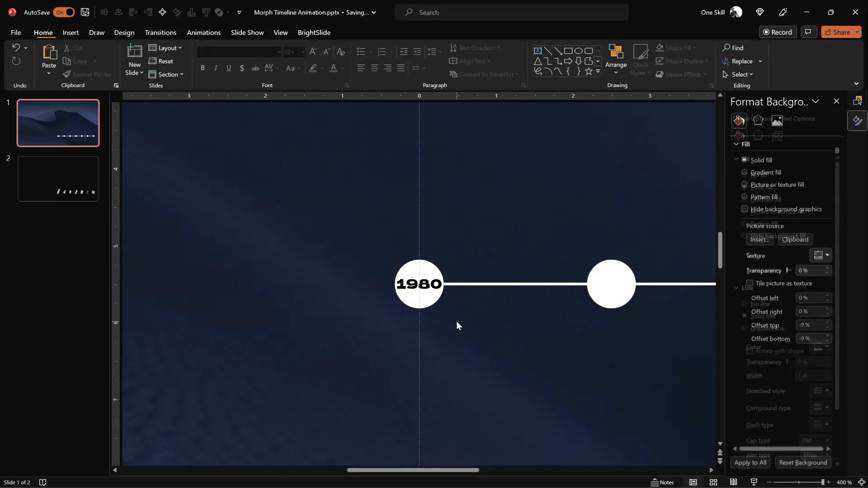Image resolution: width=868 pixels, height=488 pixels.
Task: Collapse the Fill section
Action: [736, 144]
